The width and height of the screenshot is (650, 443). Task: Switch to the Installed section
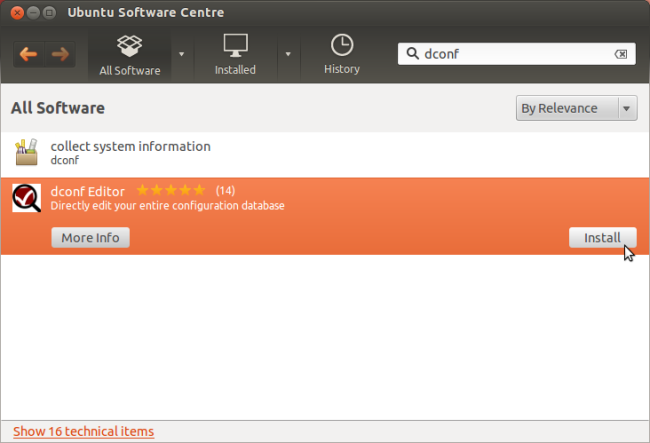click(x=235, y=55)
